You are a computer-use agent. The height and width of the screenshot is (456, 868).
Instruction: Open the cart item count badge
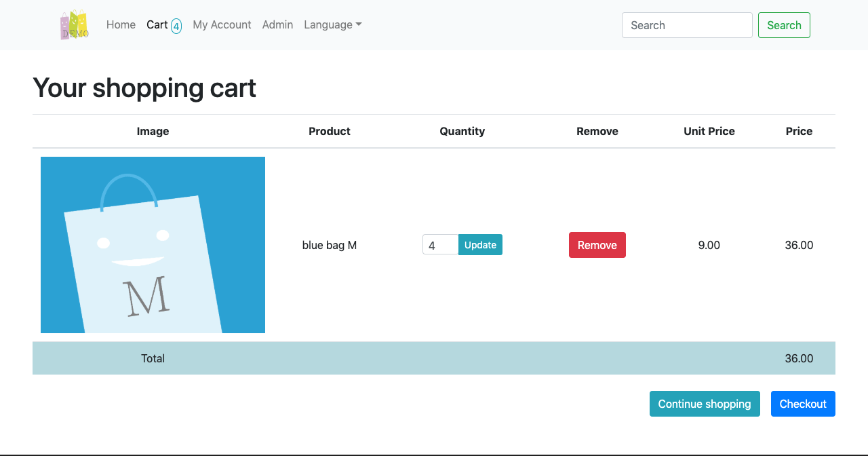[x=176, y=26]
